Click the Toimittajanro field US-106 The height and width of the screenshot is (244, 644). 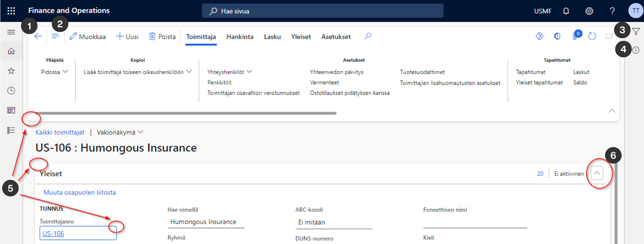click(x=78, y=233)
